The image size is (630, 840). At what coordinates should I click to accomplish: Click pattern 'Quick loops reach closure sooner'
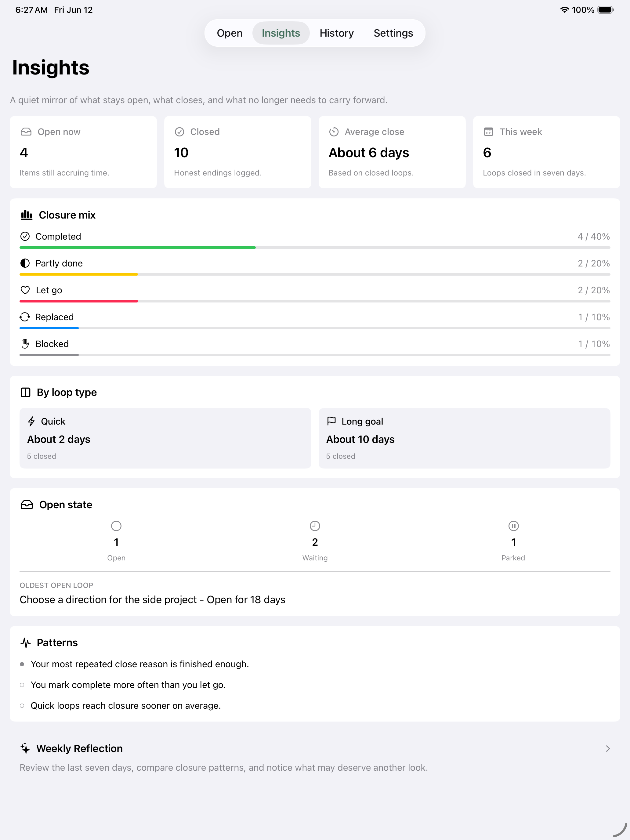[126, 706]
